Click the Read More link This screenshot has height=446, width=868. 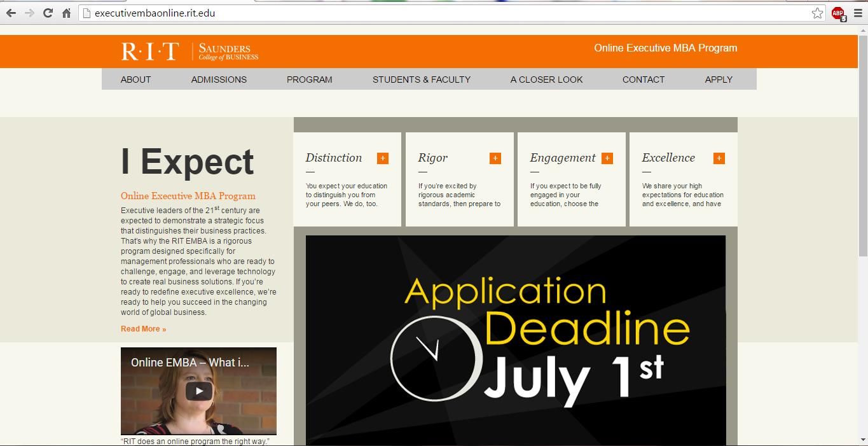point(143,329)
